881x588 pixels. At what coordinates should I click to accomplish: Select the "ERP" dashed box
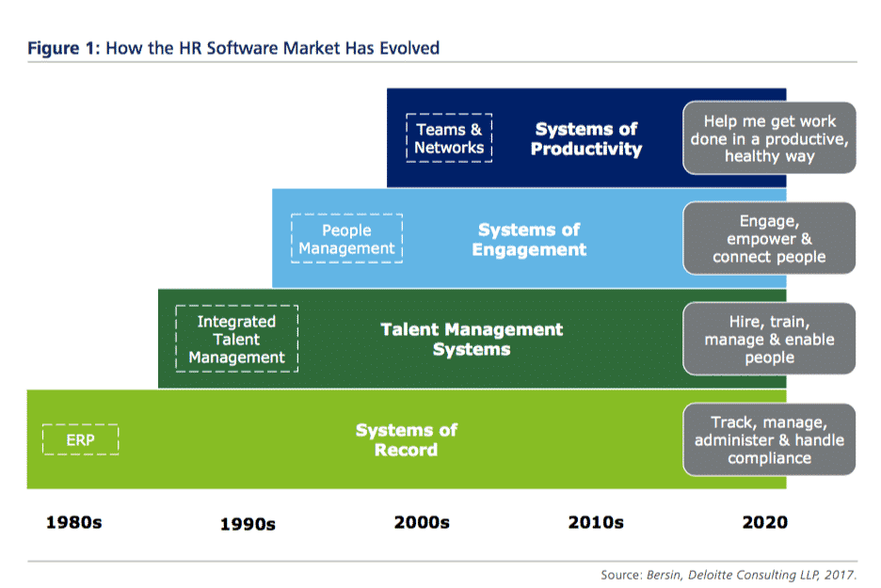80,439
